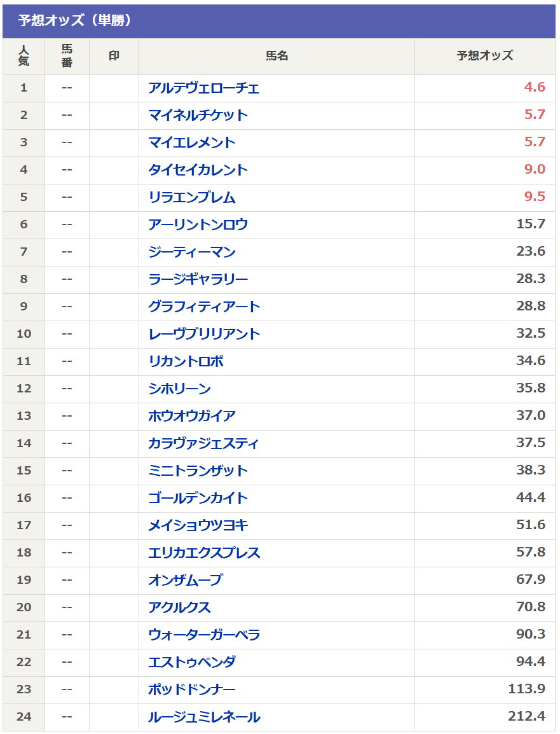Click エストゥペンダ horse name
Viewport: 560px width, 734px height.
192,662
